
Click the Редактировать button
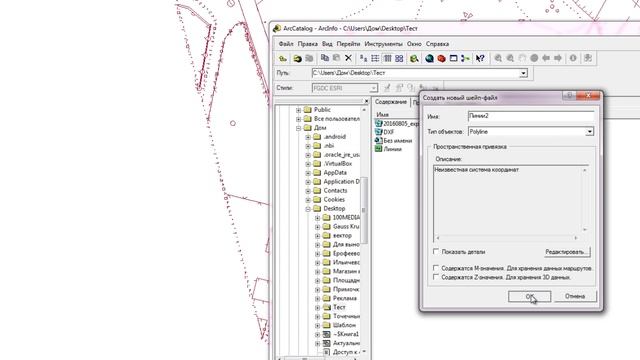click(567, 252)
